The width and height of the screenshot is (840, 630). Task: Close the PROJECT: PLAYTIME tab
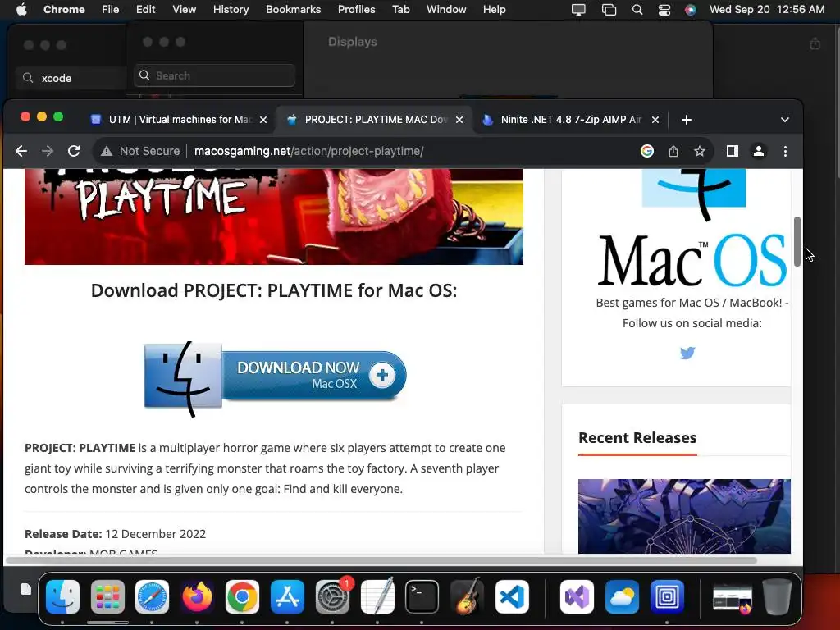459,120
